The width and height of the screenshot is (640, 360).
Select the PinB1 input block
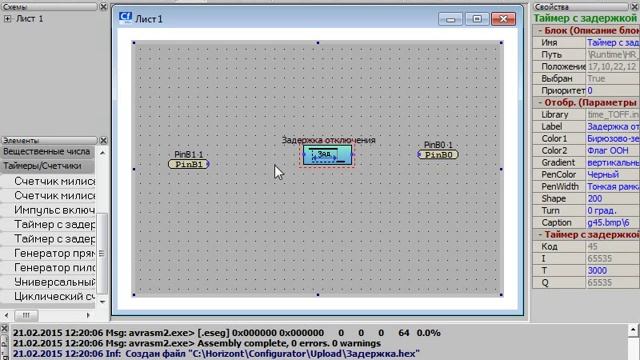click(x=189, y=164)
